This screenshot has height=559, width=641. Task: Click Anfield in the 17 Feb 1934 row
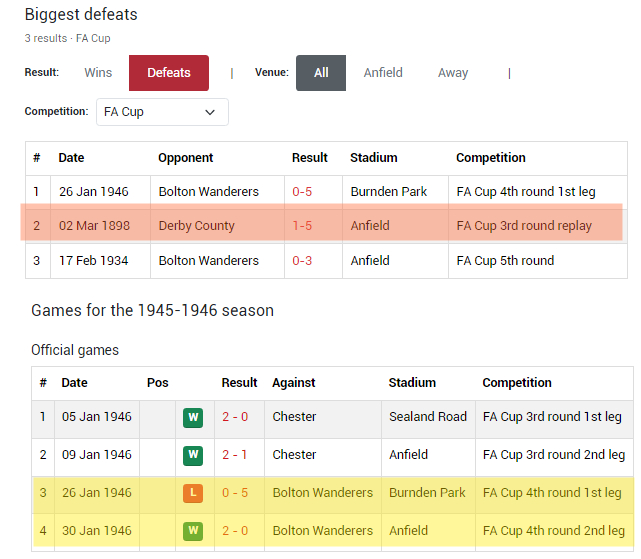370,260
